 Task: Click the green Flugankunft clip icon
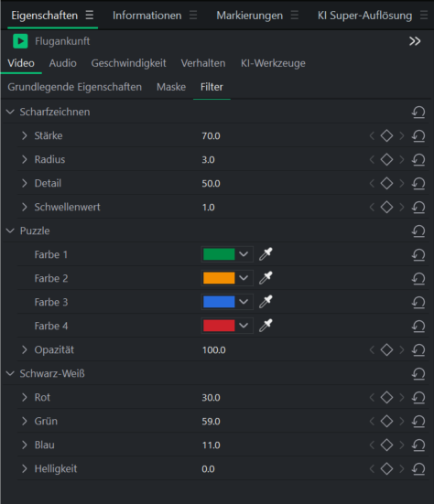click(20, 41)
